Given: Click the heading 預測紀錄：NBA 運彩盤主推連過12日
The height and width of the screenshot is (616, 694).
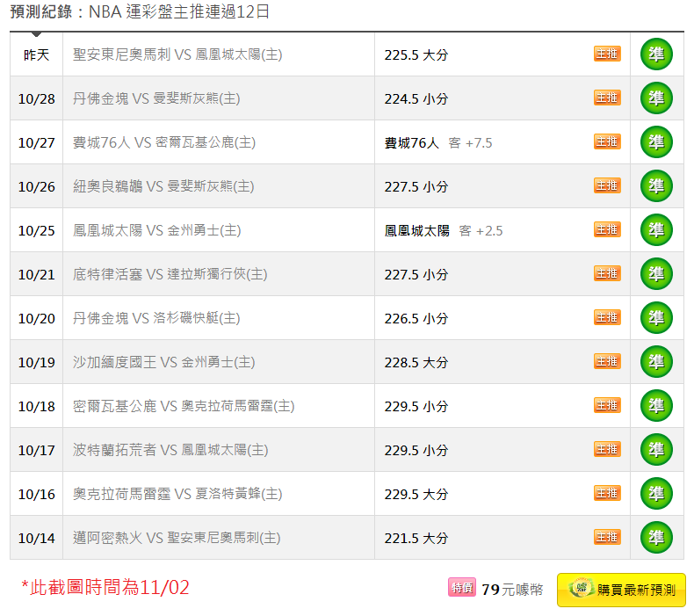Looking at the screenshot, I should coord(140,11).
